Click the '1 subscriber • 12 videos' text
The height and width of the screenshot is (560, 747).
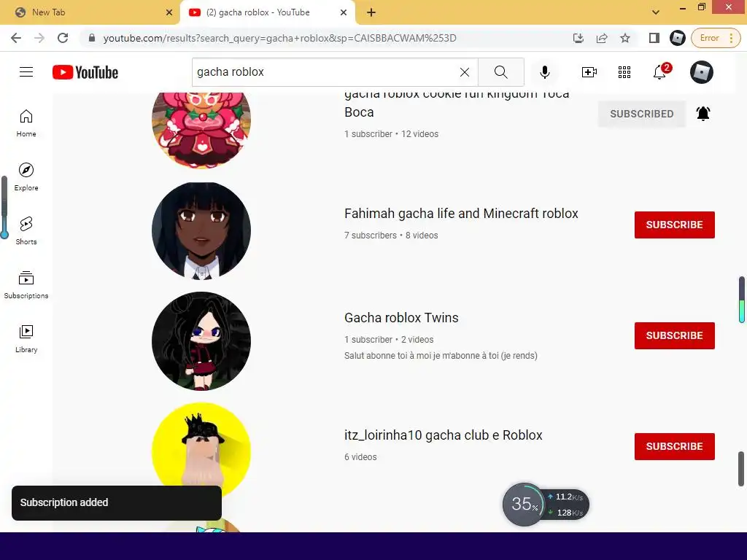click(391, 134)
